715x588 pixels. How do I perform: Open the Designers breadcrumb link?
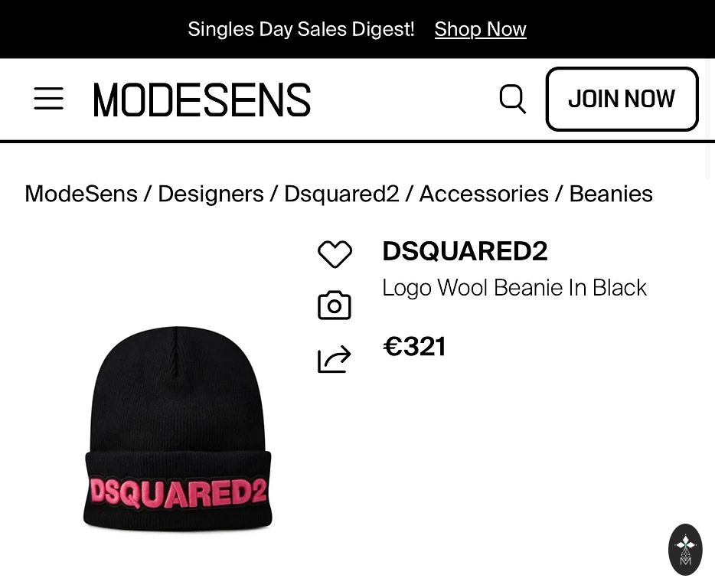point(211,194)
